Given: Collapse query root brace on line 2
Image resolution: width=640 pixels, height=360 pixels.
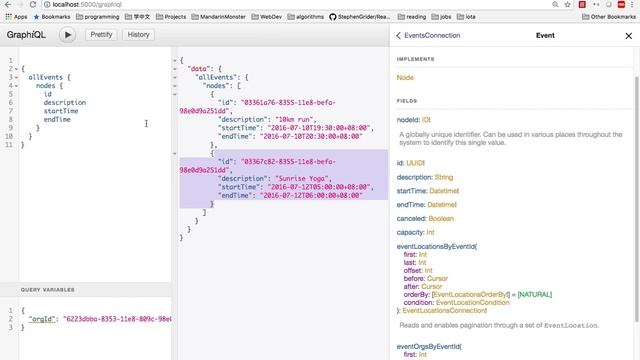Looking at the screenshot, I should click(x=16, y=69).
